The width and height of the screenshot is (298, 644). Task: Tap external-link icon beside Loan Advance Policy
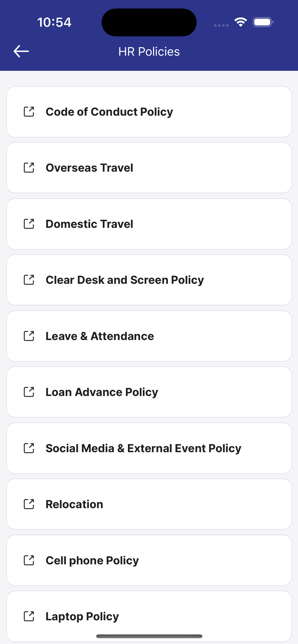(x=29, y=392)
